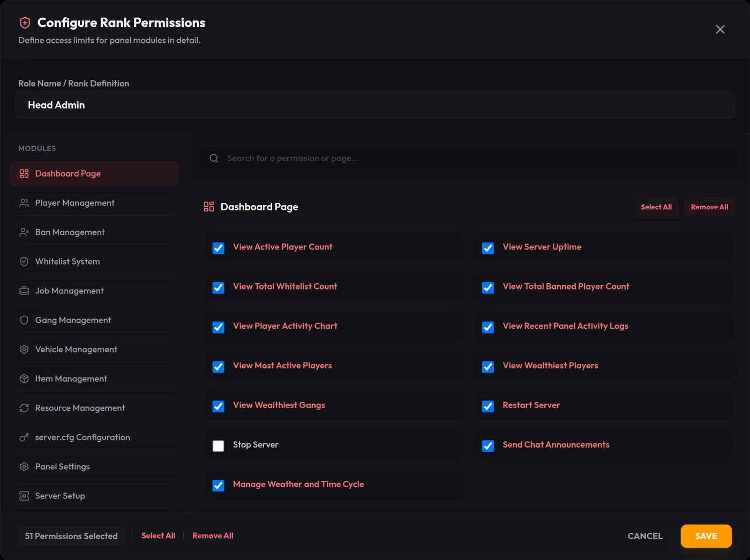Click the Ban Management user-x icon

pyautogui.click(x=24, y=232)
